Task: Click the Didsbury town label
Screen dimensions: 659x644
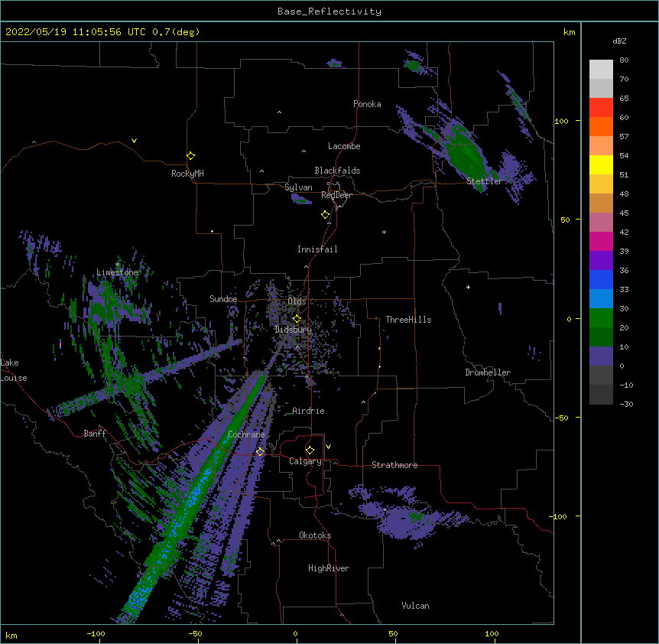Action: (x=294, y=330)
